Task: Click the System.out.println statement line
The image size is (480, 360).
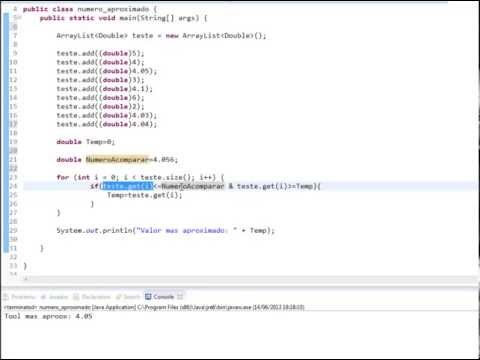Action: point(165,230)
